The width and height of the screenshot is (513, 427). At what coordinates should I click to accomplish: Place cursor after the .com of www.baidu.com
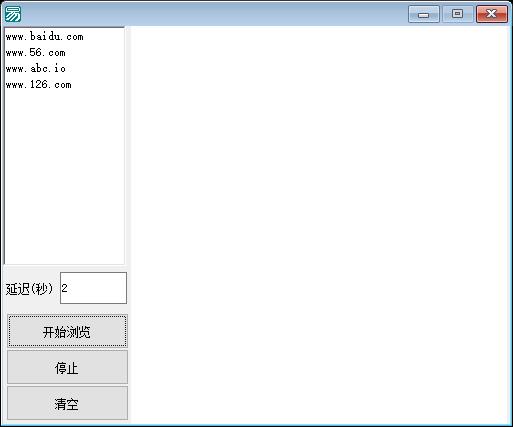84,36
